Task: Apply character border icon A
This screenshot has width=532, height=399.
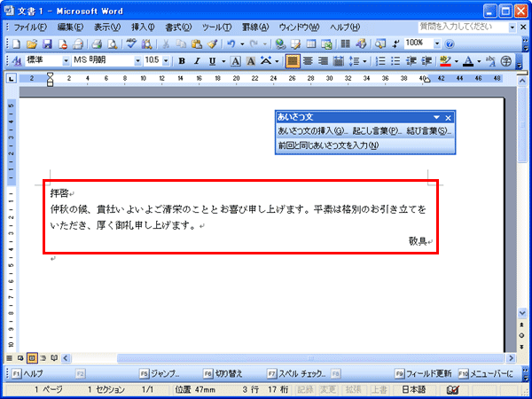Action: [235, 61]
